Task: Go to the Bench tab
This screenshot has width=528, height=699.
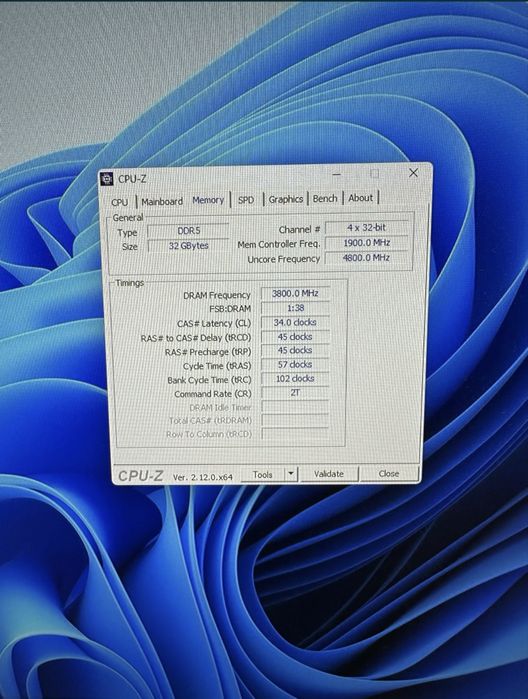Action: pos(325,198)
